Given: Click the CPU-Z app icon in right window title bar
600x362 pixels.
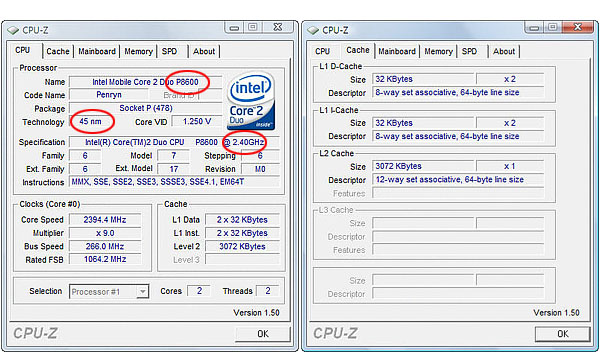Looking at the screenshot, I should pos(313,30).
